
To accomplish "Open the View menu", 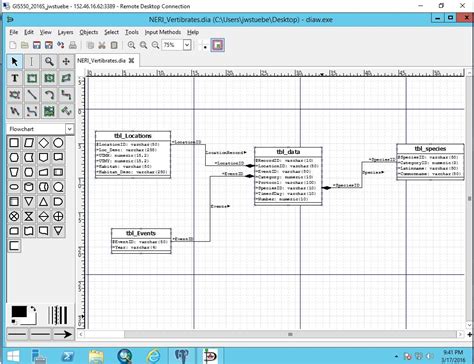I will [46, 32].
